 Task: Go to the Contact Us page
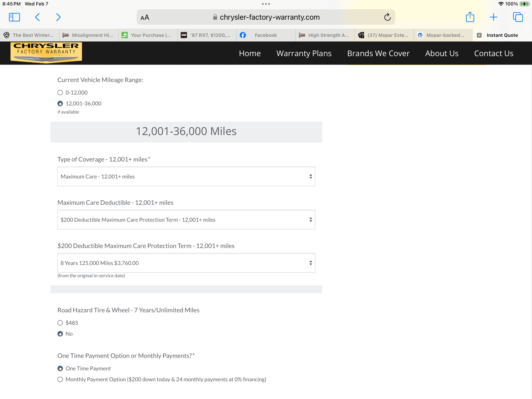point(493,53)
